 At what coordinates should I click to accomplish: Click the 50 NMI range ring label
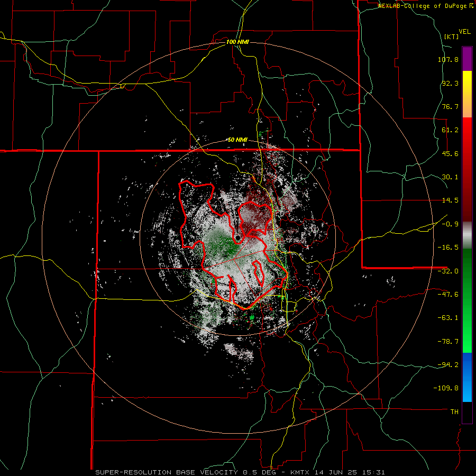coord(237,140)
